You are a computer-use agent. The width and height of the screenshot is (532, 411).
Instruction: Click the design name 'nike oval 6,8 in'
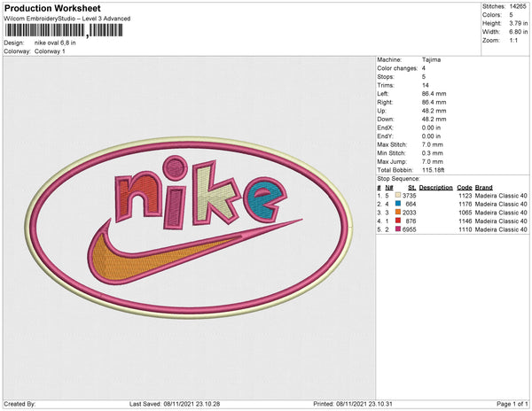[x=55, y=43]
